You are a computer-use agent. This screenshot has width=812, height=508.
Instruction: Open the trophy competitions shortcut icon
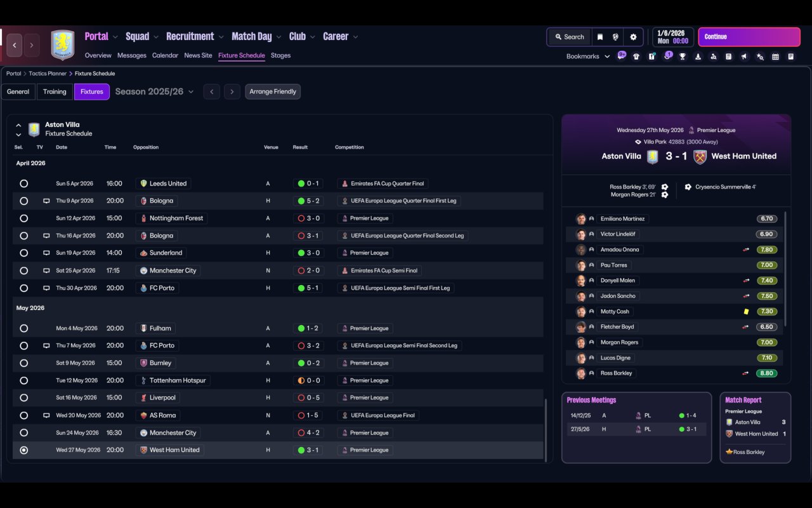point(683,57)
